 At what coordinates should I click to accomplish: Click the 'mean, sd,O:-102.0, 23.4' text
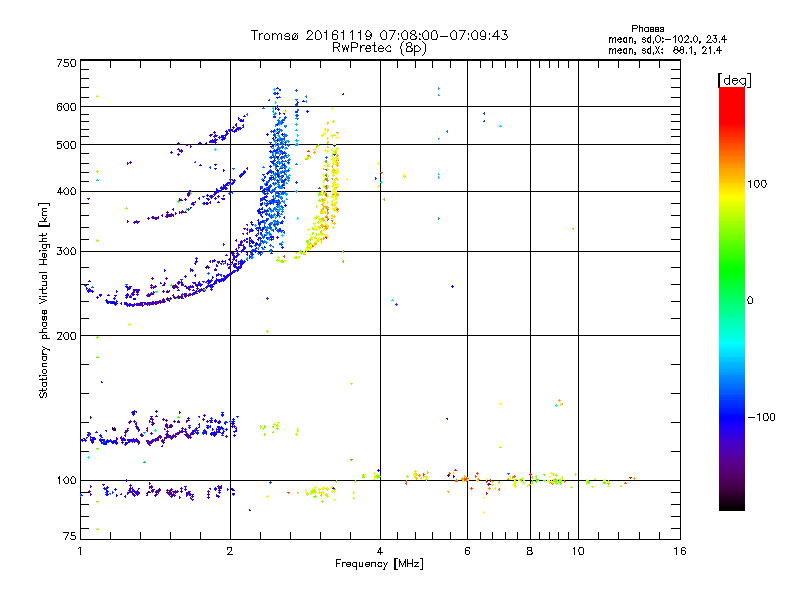[667, 39]
